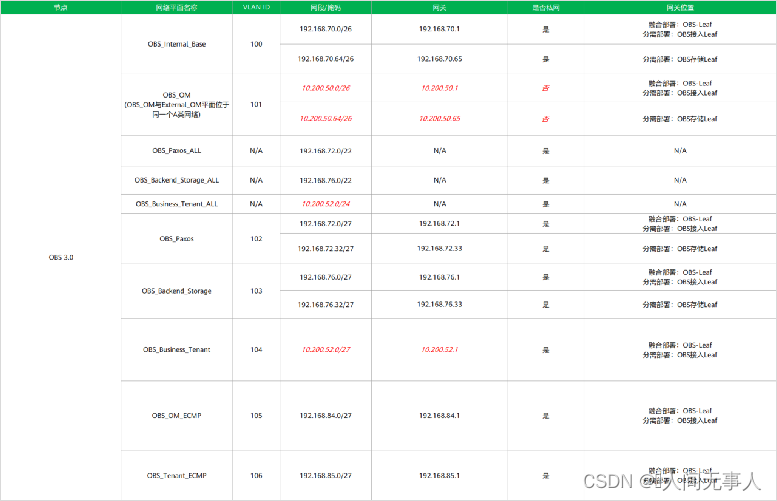
Task: Select the VLAN ID 105 cell
Action: pyautogui.click(x=256, y=416)
